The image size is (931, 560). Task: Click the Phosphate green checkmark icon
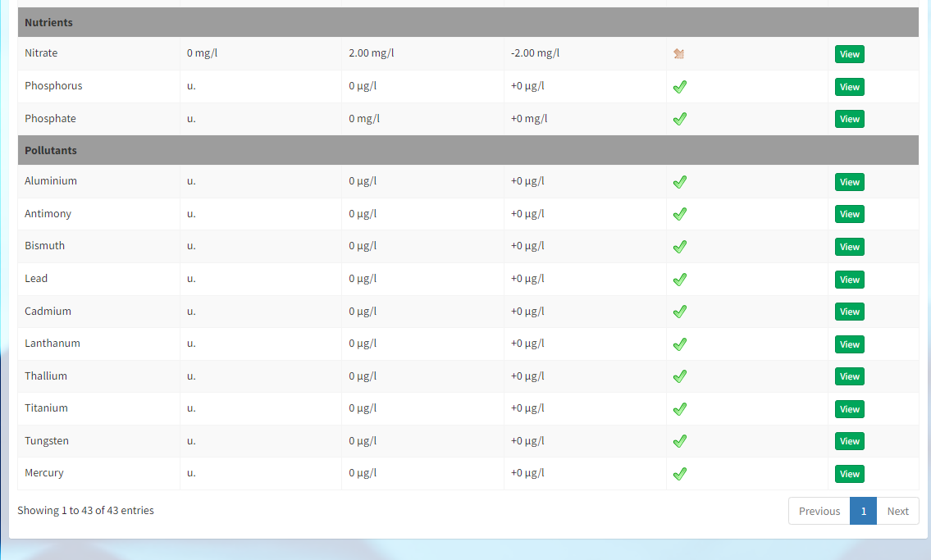coord(680,119)
